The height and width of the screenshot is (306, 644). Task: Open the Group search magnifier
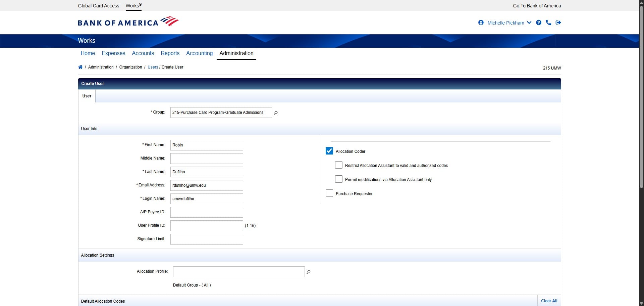pos(275,113)
